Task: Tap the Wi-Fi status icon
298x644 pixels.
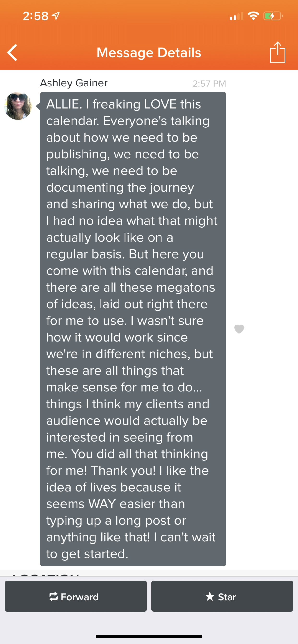Action: (x=253, y=16)
